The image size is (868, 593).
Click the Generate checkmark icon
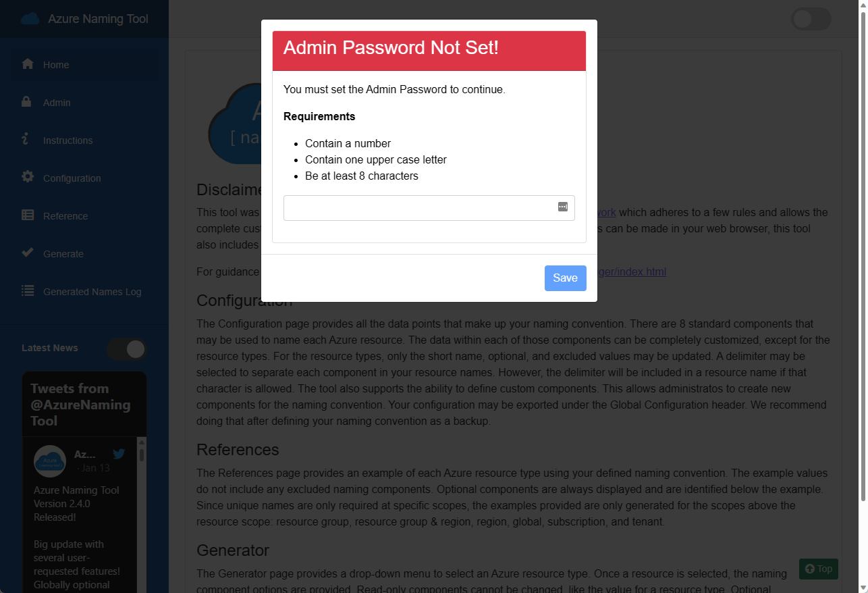tap(27, 253)
